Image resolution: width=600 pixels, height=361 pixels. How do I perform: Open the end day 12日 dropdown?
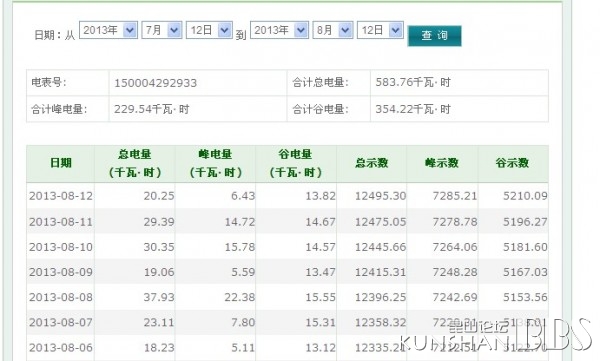click(380, 30)
